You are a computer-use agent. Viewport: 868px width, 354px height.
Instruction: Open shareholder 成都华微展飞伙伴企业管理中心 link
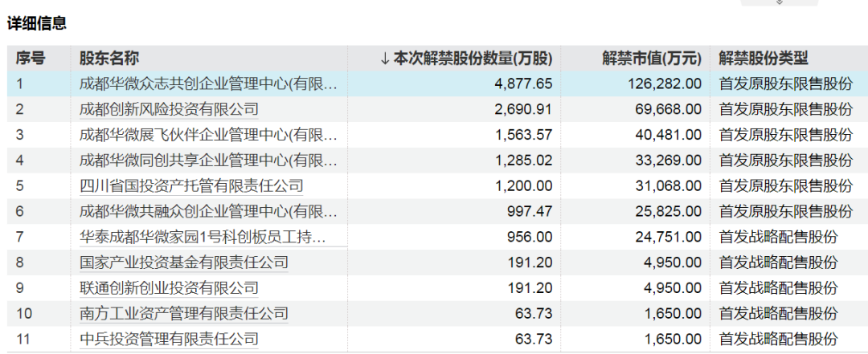[207, 134]
